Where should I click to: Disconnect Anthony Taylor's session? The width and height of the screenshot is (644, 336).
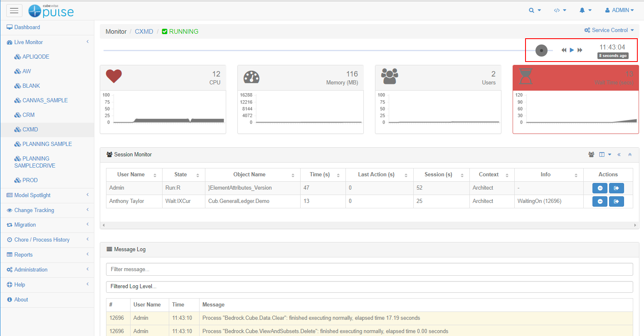coord(616,201)
